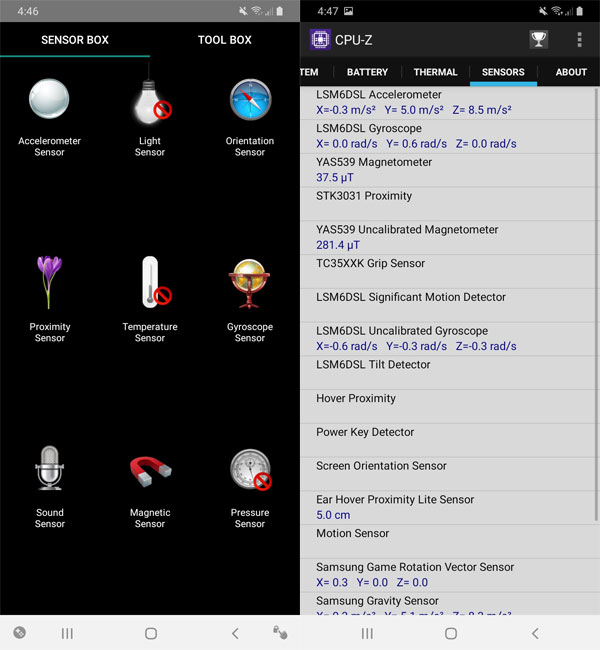Select the YAS539 Magnetometer row

point(450,170)
